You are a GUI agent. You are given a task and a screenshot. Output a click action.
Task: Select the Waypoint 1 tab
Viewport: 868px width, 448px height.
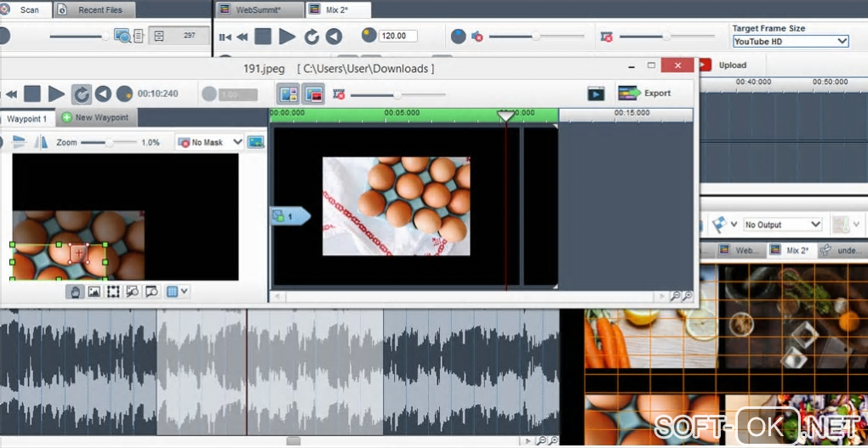[x=26, y=118]
